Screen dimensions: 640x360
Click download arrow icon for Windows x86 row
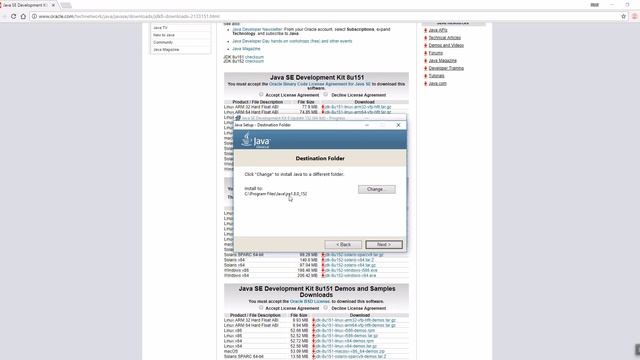[323, 270]
